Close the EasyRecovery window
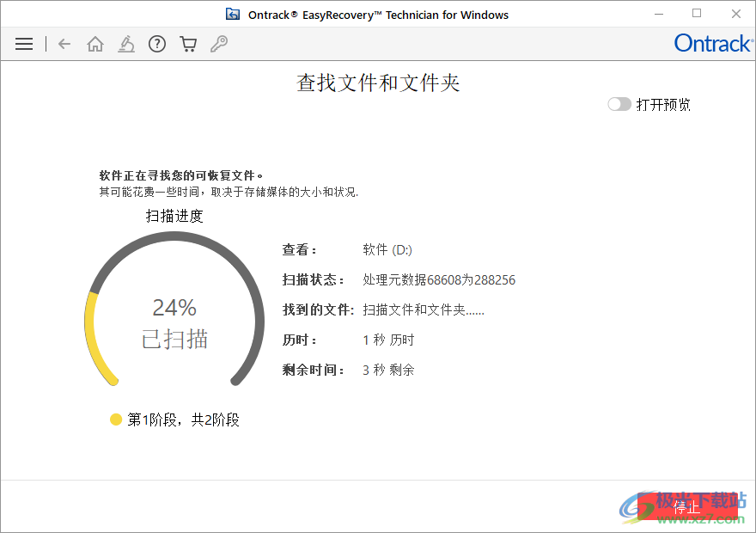Screen dimensions: 756x533 coord(735,14)
